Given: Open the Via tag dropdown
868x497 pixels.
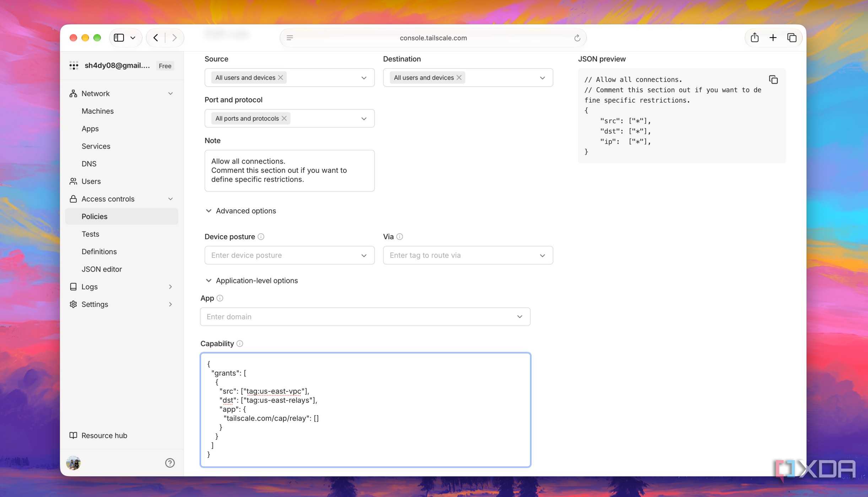Looking at the screenshot, I should [468, 255].
